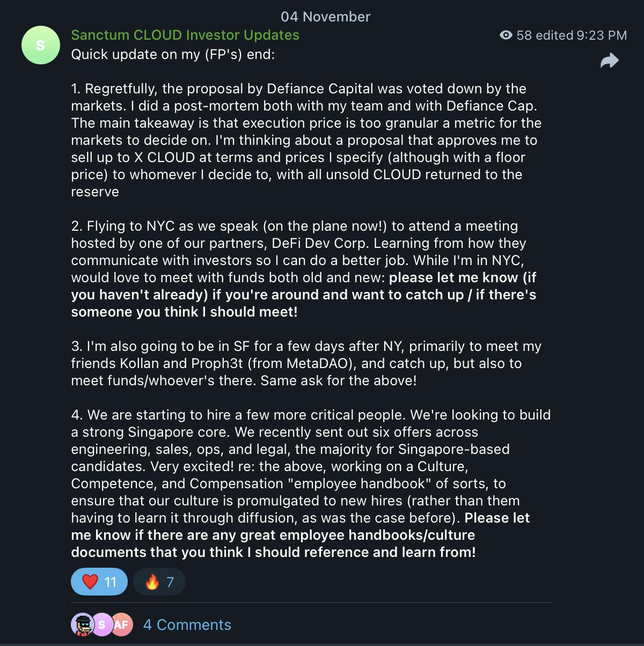The image size is (644, 646).
Task: Forward the message using the share arrow
Action: tap(610, 61)
